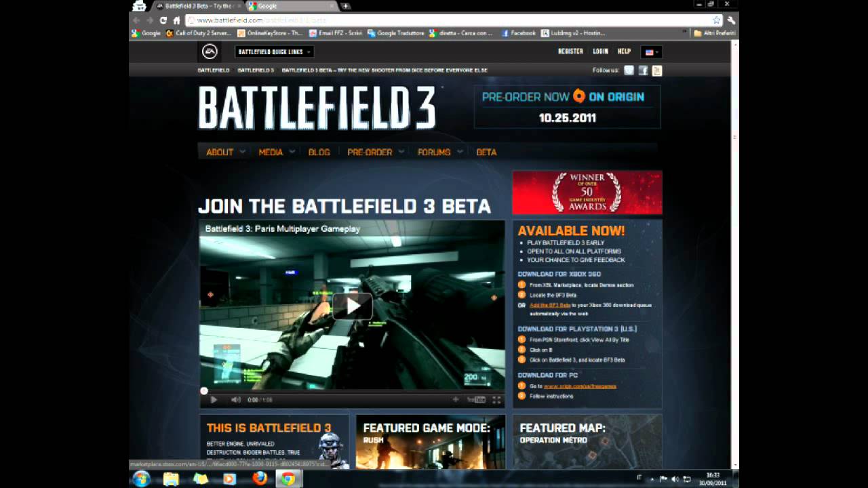Open the Facebook follow icon
The image size is (868, 488).
tap(643, 70)
